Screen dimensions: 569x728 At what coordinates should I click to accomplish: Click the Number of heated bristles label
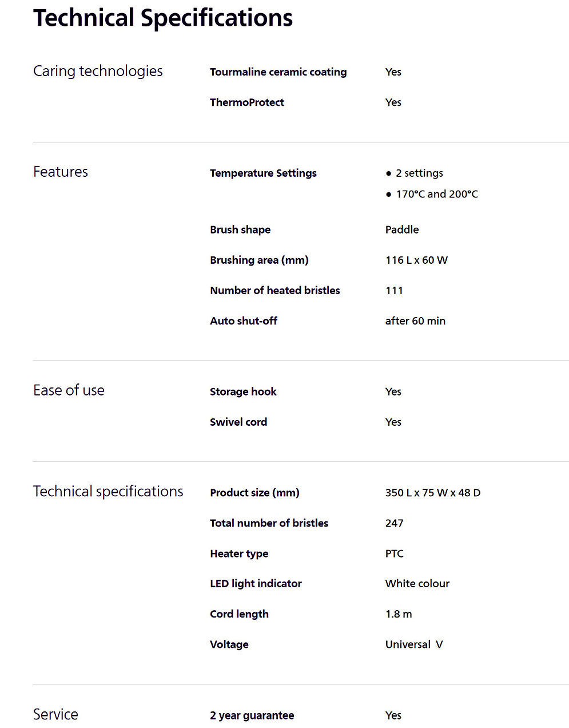click(x=274, y=290)
